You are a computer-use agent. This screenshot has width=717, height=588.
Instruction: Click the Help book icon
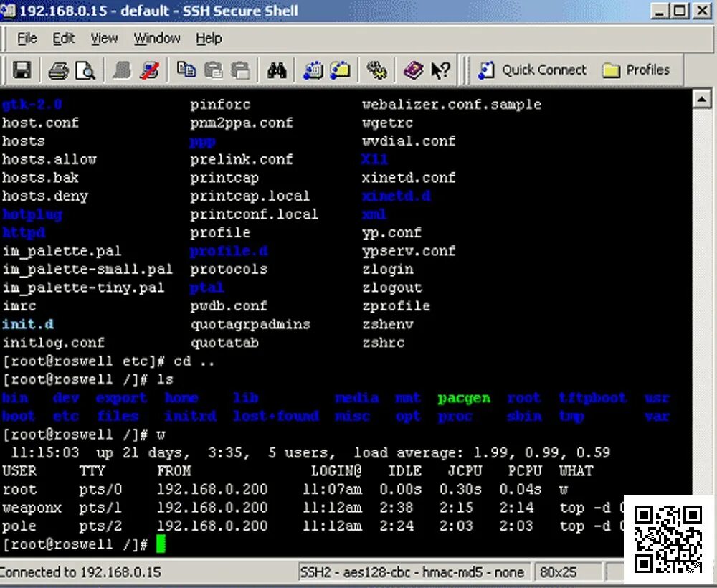[x=413, y=70]
